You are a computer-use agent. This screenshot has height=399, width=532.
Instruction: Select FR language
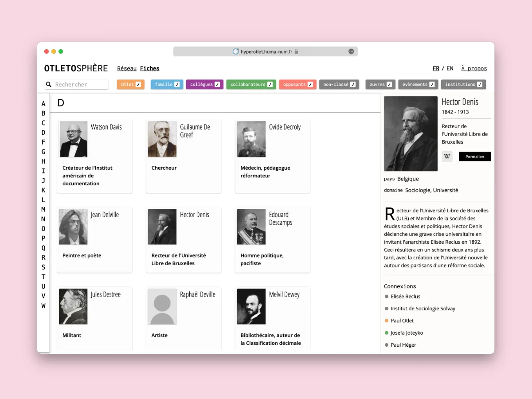[x=436, y=68]
